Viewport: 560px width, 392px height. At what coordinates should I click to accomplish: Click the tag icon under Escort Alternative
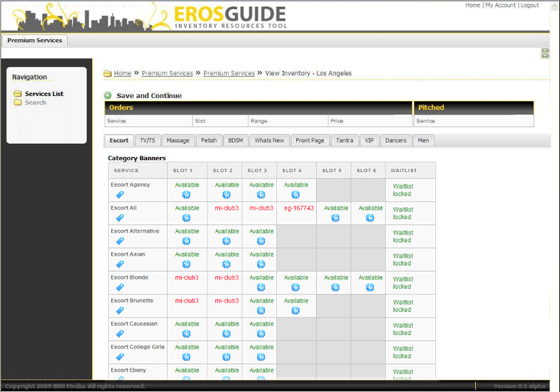[120, 241]
